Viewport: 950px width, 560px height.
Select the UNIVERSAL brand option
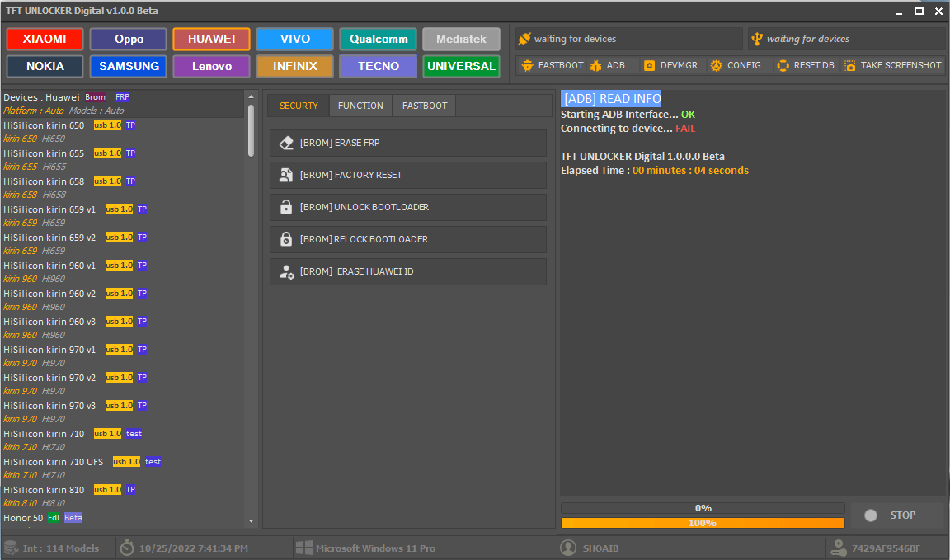click(461, 66)
